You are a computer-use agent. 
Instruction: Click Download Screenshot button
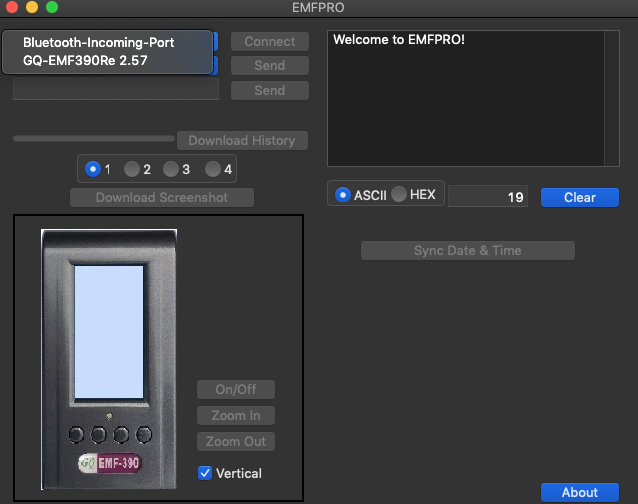click(x=162, y=197)
